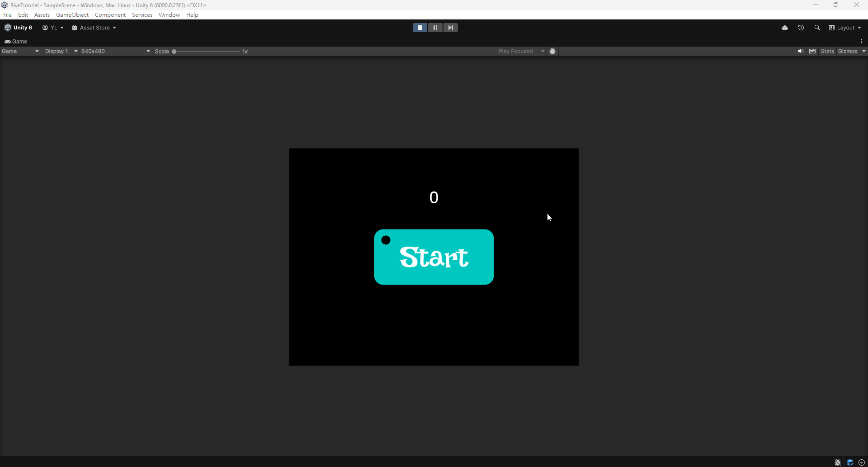Click the frame debugger bug icon

[552, 51]
